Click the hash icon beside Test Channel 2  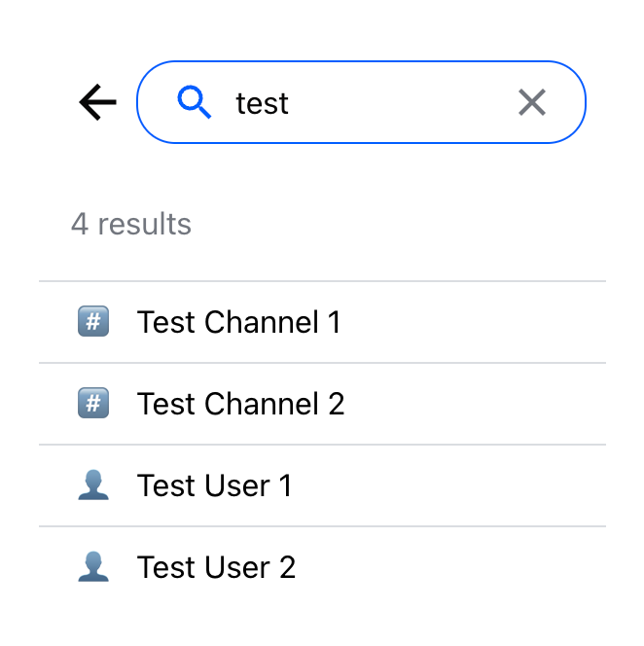(92, 404)
